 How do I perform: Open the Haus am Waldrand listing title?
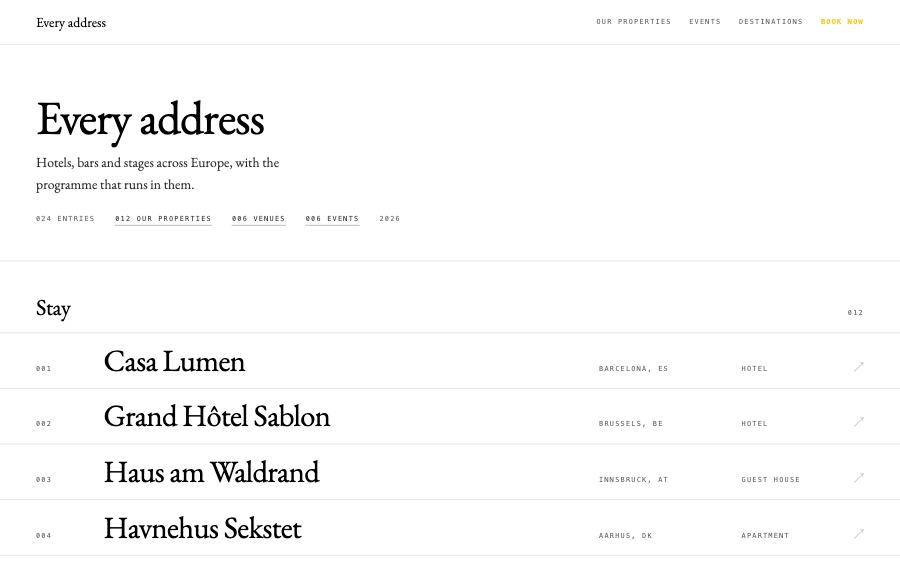click(211, 472)
